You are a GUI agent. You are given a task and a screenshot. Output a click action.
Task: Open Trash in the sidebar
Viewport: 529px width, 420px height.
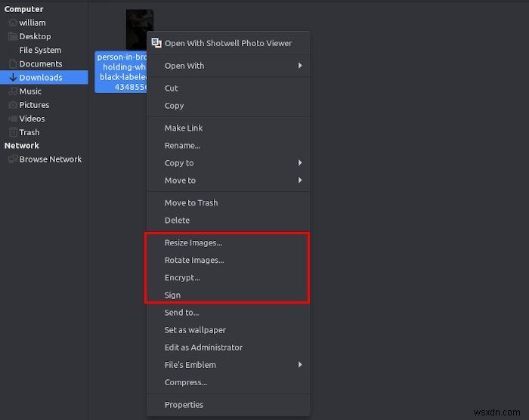pos(44,132)
